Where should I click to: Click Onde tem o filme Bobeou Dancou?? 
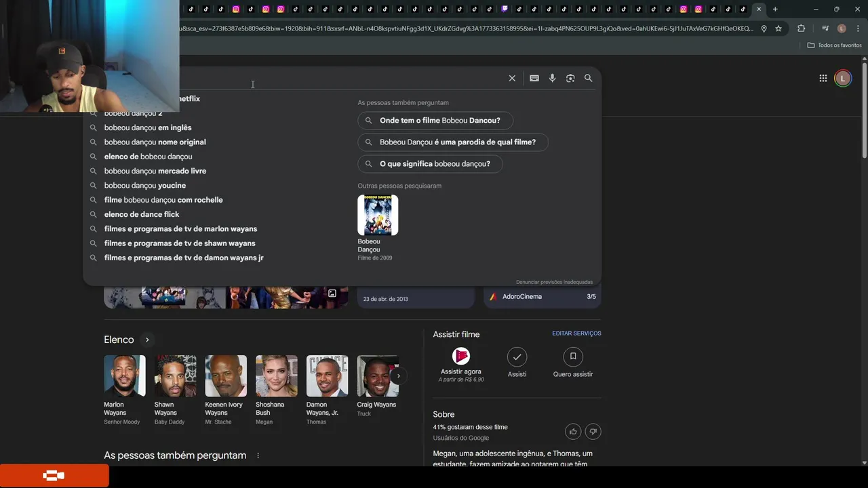(435, 121)
